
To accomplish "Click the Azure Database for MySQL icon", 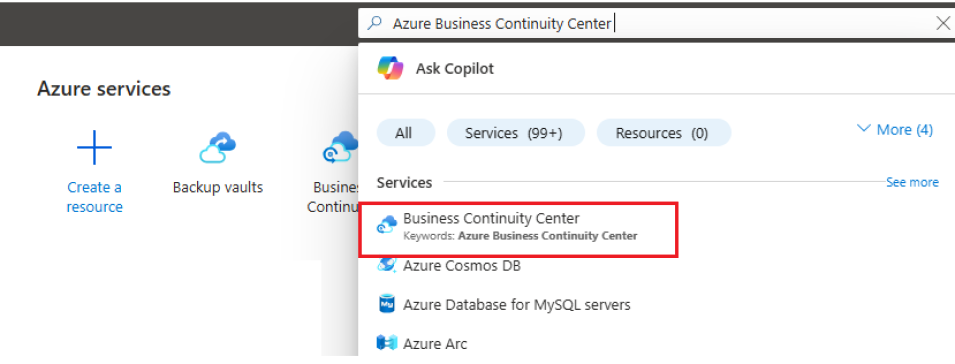I will (x=387, y=304).
